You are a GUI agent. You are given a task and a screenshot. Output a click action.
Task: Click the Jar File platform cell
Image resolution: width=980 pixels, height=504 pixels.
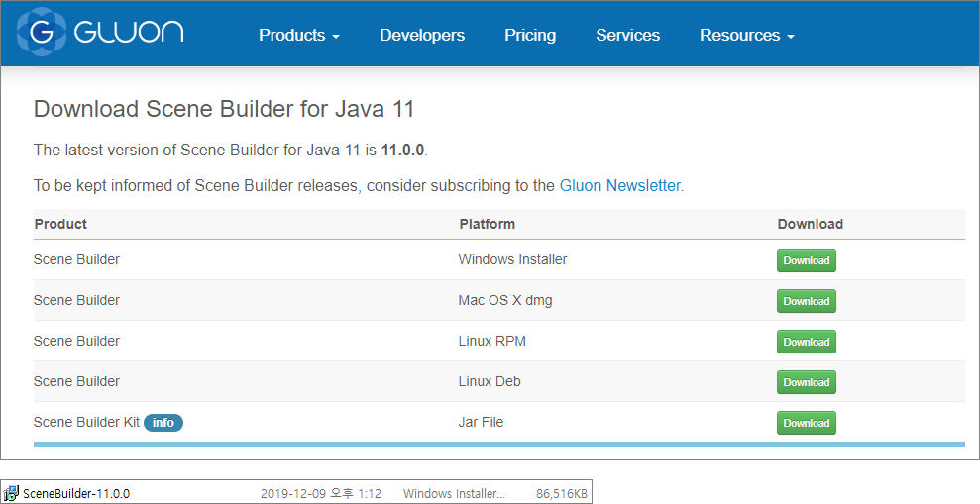click(481, 422)
